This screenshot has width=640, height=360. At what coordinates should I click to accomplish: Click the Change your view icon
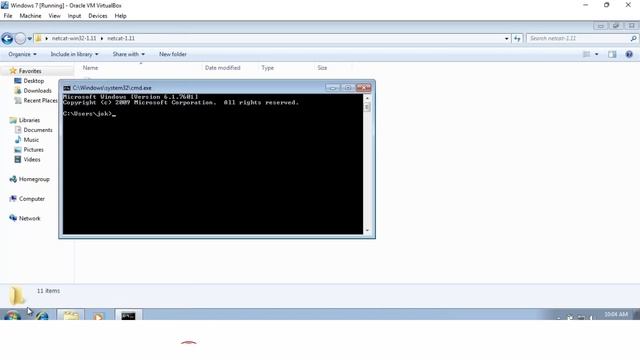[x=587, y=54]
